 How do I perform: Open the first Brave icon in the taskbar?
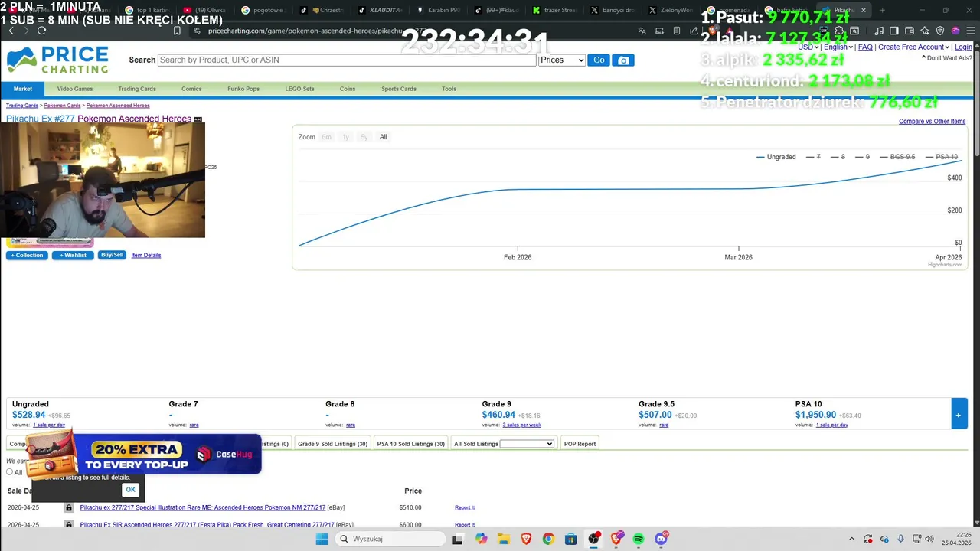pyautogui.click(x=526, y=539)
